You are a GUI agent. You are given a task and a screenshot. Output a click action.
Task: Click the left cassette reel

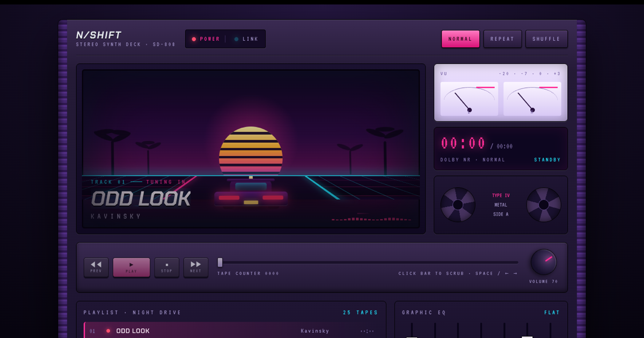458,204
